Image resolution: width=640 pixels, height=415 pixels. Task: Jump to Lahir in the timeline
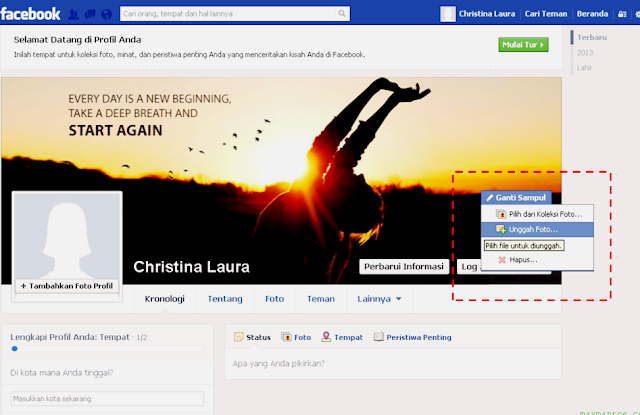pyautogui.click(x=584, y=68)
